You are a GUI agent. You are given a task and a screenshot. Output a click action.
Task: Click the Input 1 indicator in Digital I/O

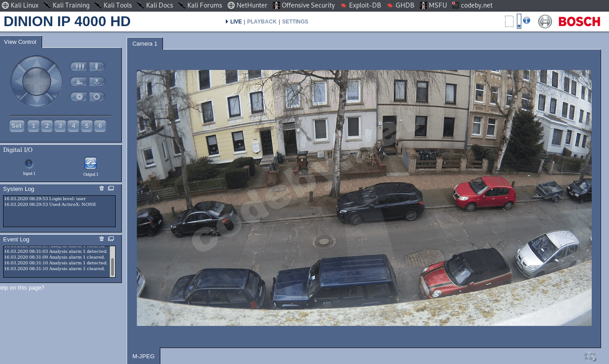coord(29,163)
